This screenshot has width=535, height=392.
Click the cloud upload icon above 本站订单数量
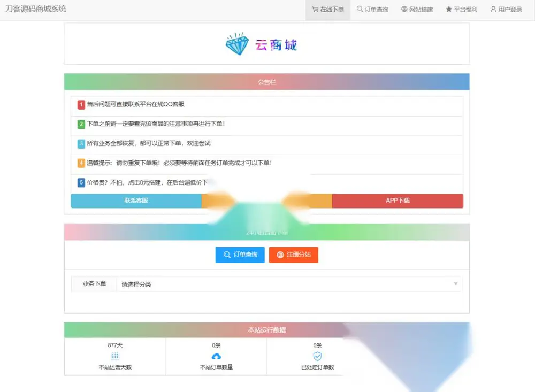point(216,357)
